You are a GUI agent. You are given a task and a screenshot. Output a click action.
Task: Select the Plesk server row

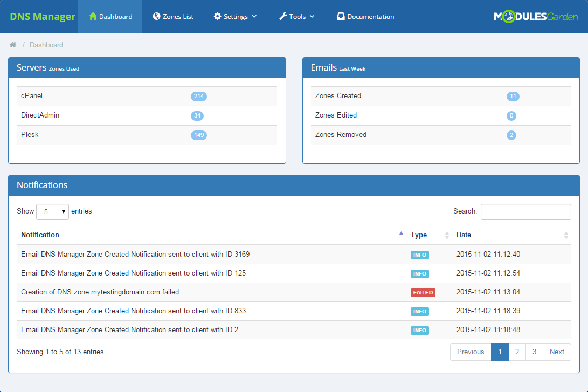147,135
